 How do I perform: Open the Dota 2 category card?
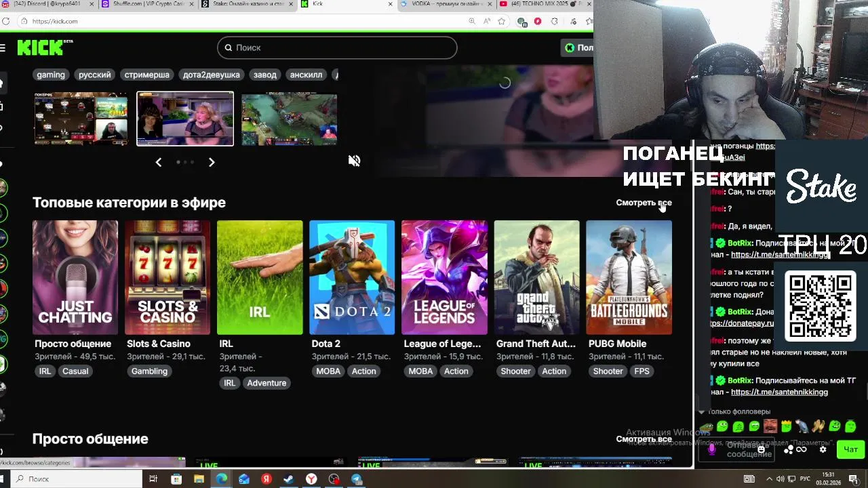[352, 277]
